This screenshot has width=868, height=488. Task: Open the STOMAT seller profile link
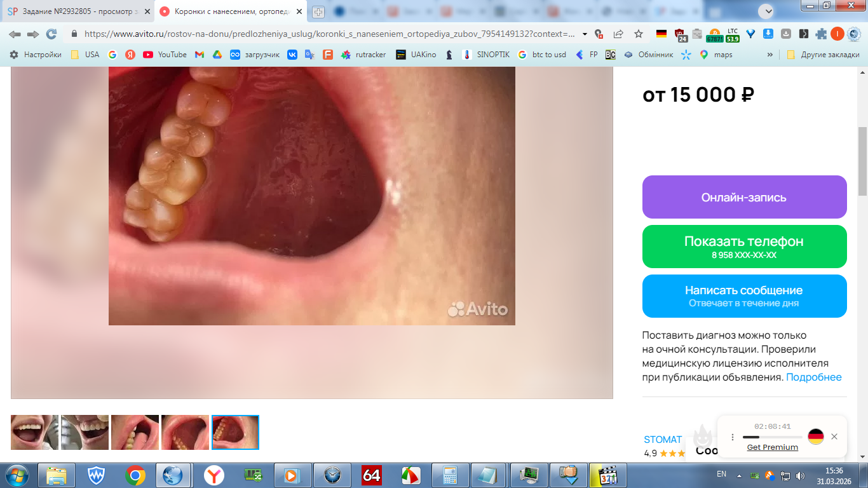(663, 440)
